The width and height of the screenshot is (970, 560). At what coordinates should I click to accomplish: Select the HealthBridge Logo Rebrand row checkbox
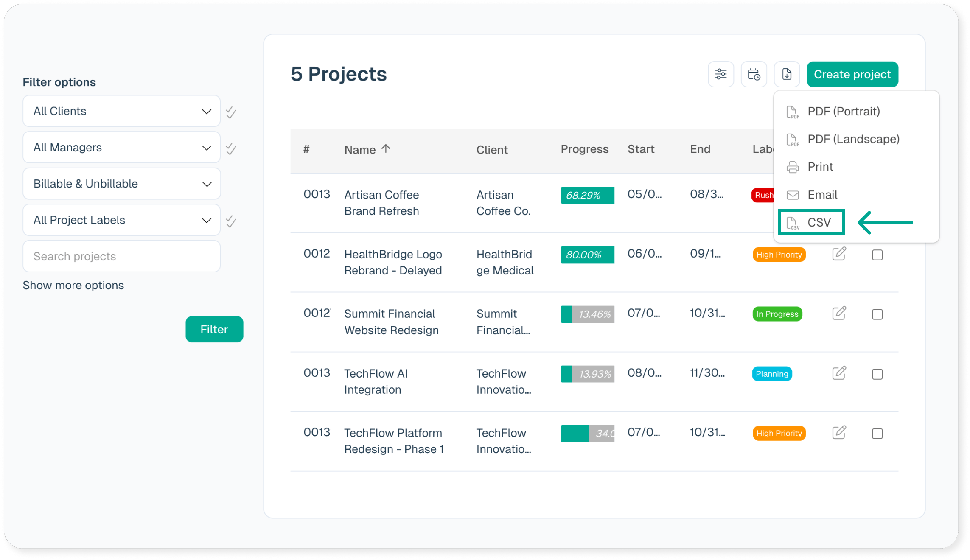tap(877, 255)
